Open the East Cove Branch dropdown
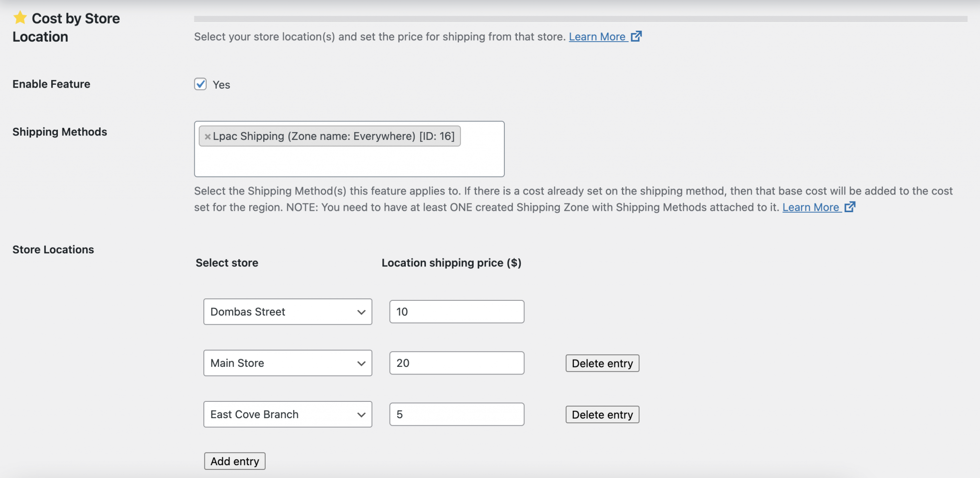 (288, 414)
